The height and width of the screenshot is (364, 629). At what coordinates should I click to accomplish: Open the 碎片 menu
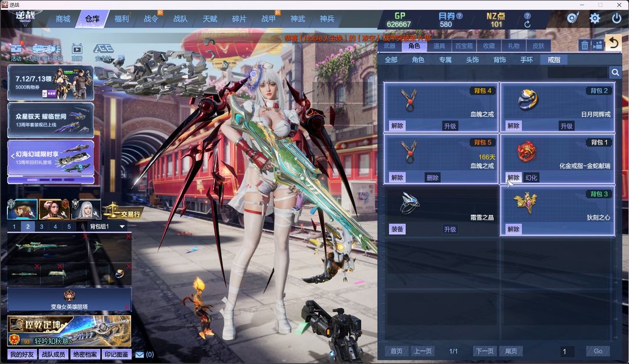[x=239, y=19]
